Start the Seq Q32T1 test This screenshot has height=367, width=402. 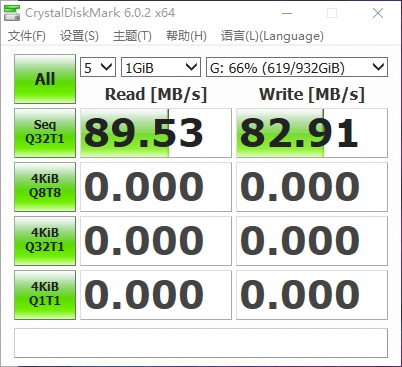click(x=45, y=133)
